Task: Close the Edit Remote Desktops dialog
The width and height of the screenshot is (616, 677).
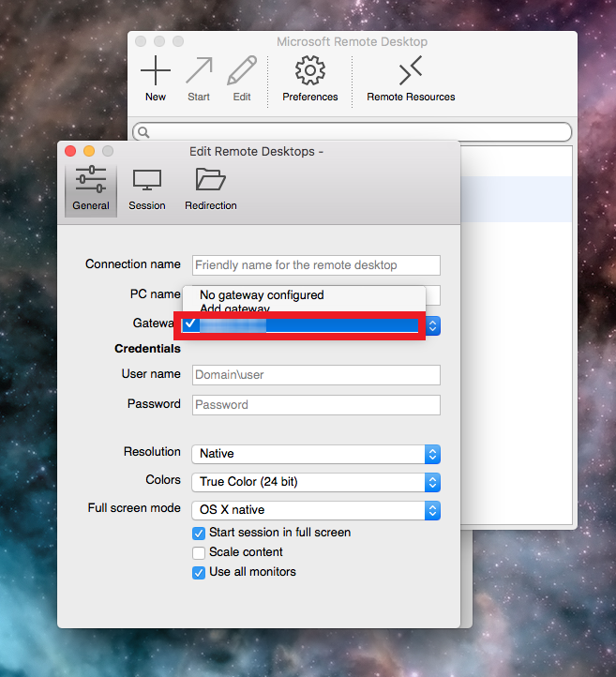Action: point(70,151)
